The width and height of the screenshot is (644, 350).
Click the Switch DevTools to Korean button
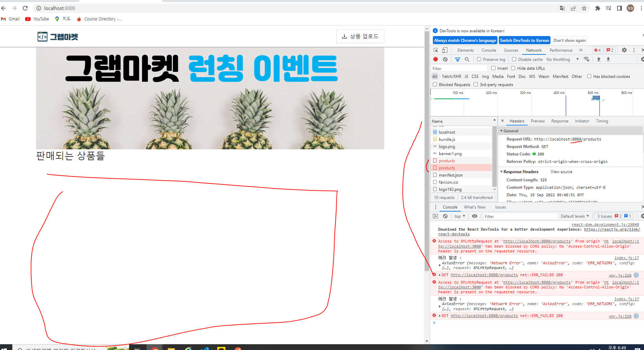(524, 40)
